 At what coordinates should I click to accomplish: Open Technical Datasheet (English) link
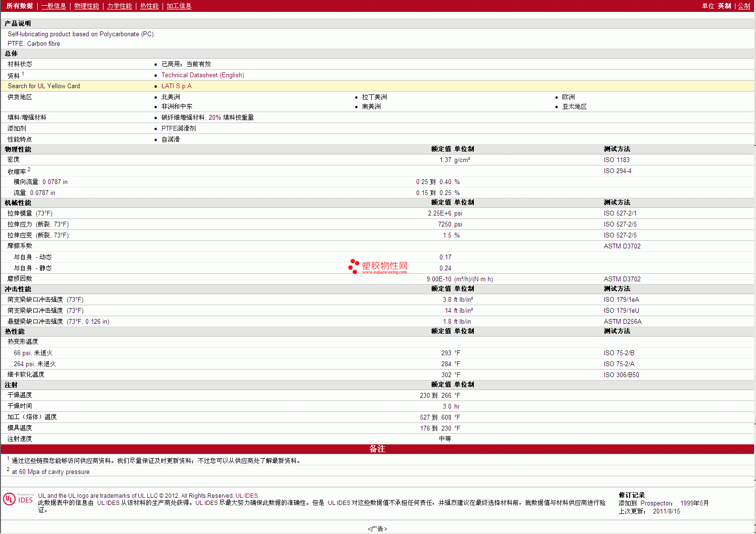pyautogui.click(x=203, y=75)
